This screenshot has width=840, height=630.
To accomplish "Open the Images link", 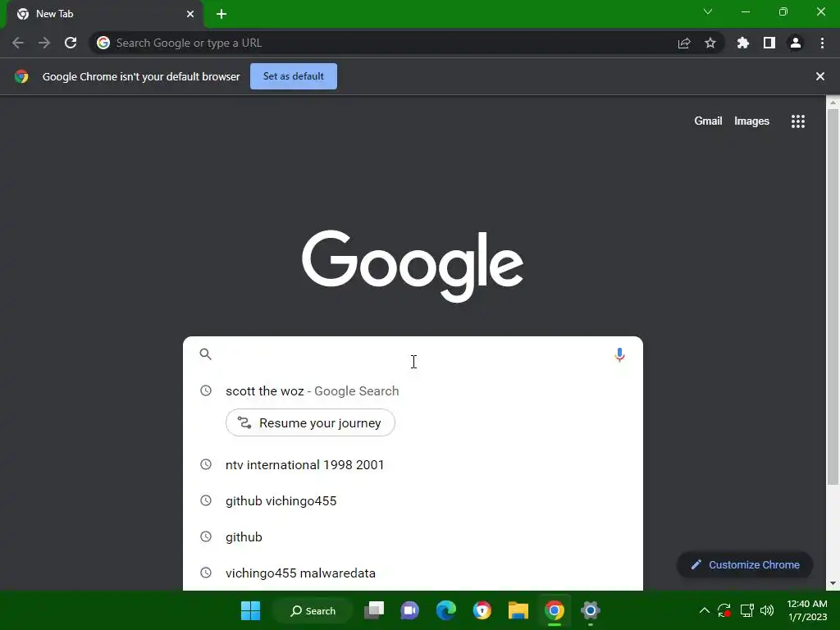I will click(751, 121).
